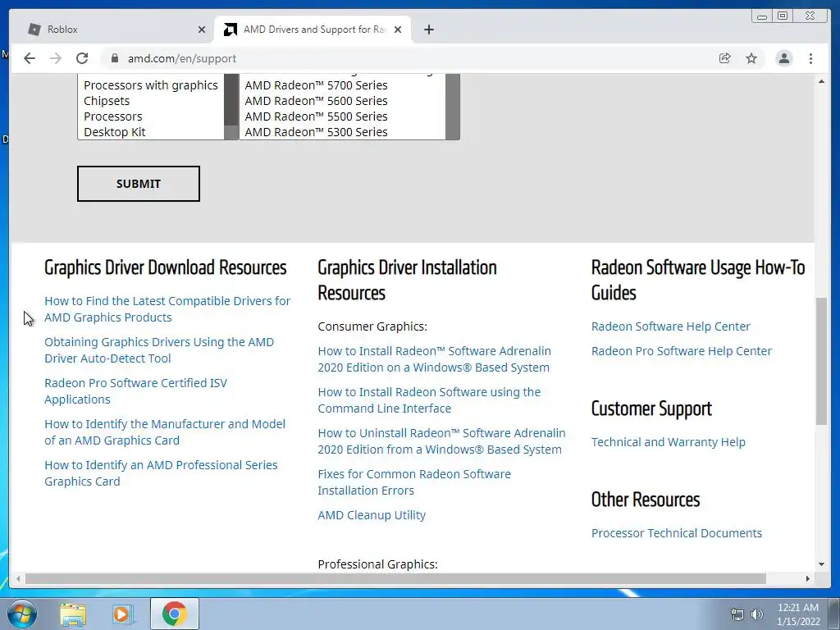Click the Radeon series list scrollbar
The height and width of the screenshot is (630, 840).
(x=453, y=107)
